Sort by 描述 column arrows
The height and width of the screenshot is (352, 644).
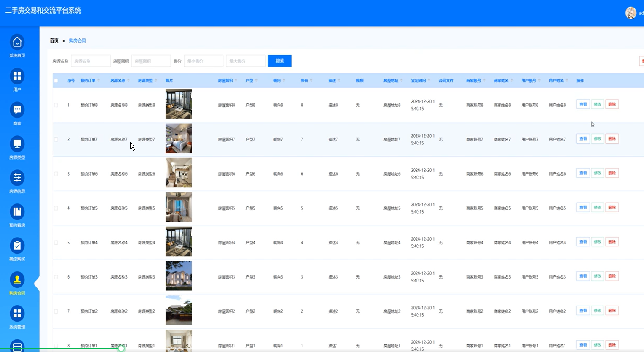[x=339, y=81]
